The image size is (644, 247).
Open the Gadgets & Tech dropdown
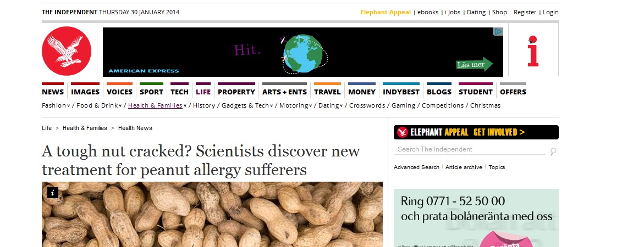[272, 106]
